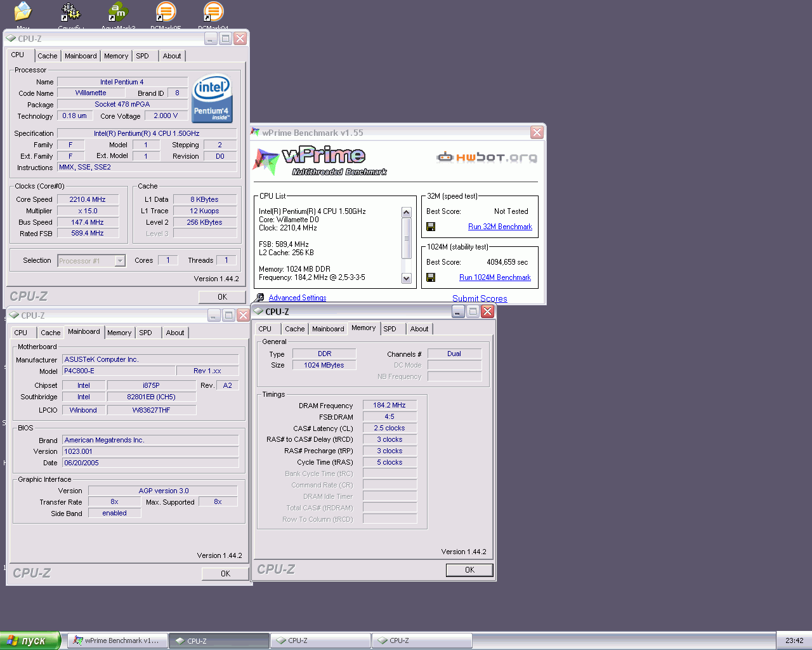Click the wPrime Multithreaded Benchmark logo
The width and height of the screenshot is (812, 650).
coord(320,161)
